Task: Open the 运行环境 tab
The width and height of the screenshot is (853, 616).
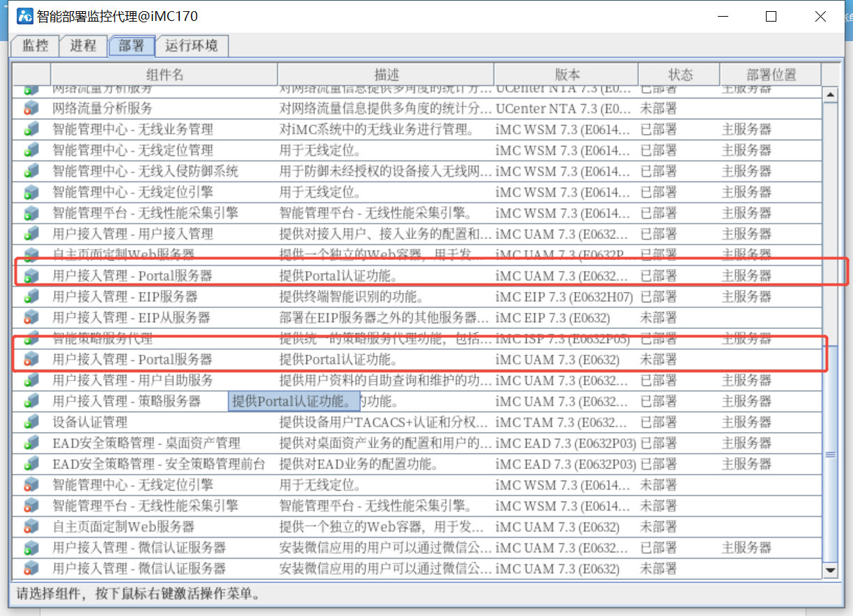Action: pyautogui.click(x=192, y=46)
